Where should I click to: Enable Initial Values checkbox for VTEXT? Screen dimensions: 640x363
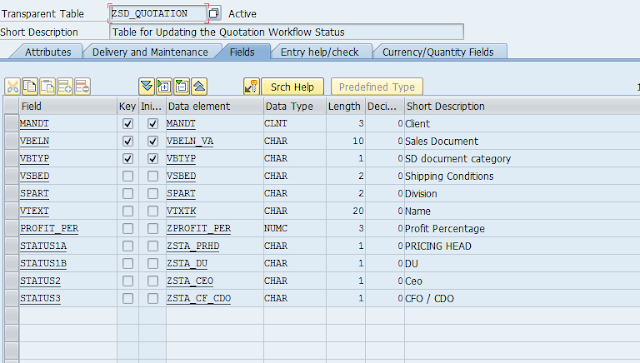[153, 211]
